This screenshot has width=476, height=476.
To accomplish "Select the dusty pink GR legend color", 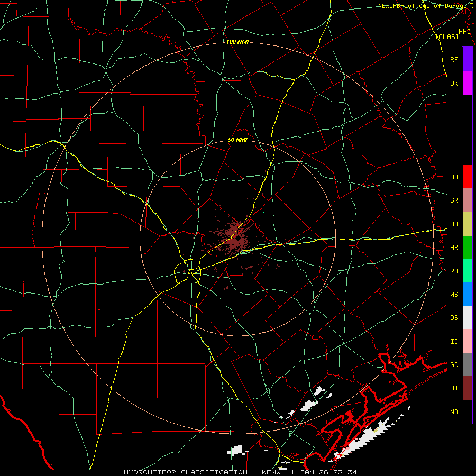I will [467, 200].
